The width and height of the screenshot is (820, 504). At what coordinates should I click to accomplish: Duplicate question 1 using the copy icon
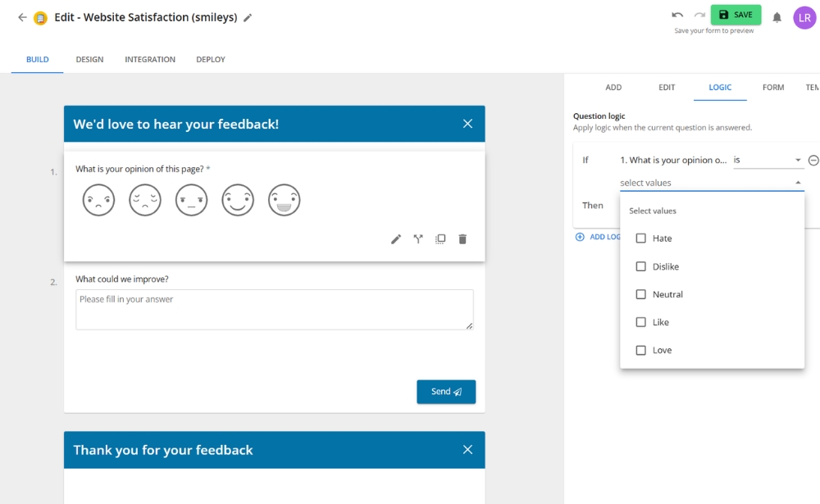click(x=440, y=238)
